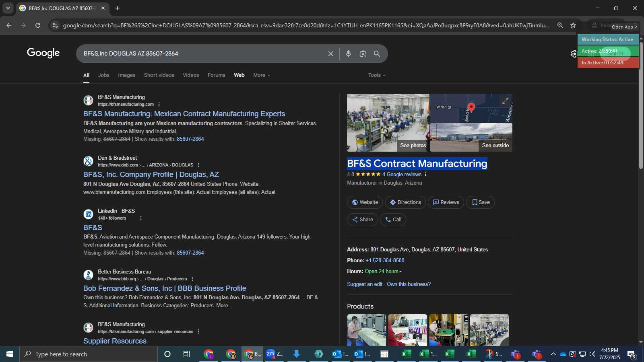Click phone number +1 520-364-8500
This screenshot has height=362, width=644.
point(385,261)
